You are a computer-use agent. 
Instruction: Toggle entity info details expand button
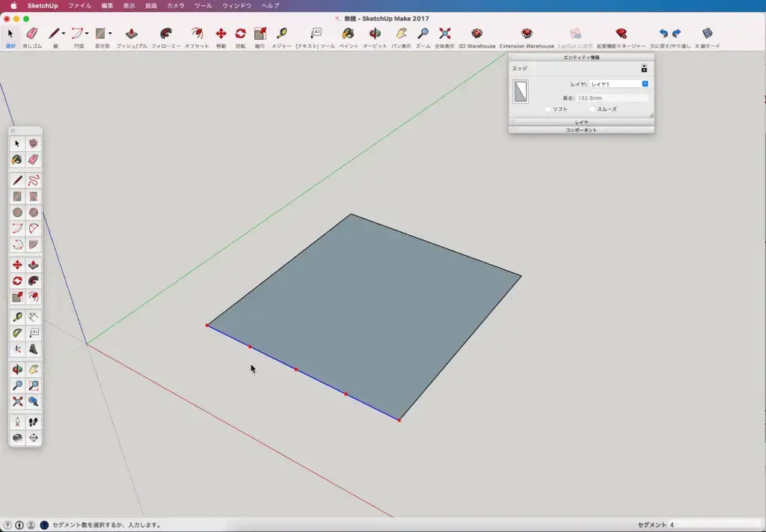(x=644, y=69)
